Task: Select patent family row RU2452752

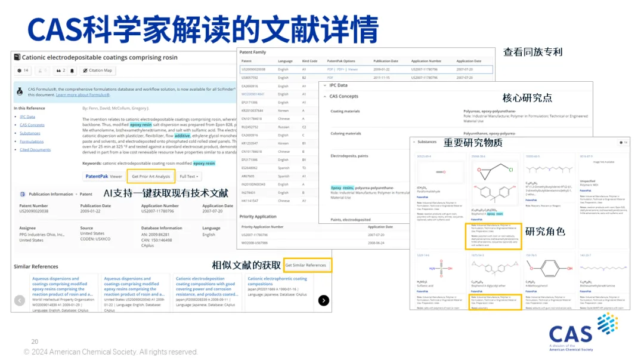Action: point(278,127)
